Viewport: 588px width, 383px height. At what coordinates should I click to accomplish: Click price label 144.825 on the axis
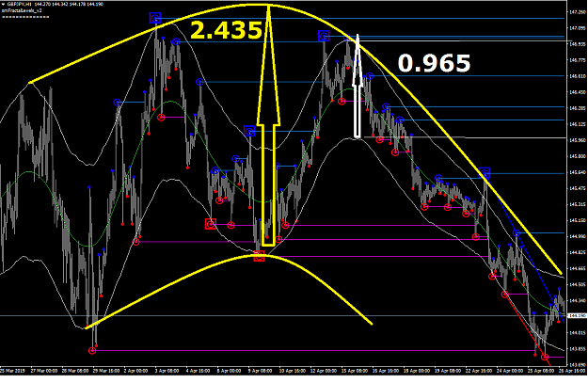pos(578,252)
